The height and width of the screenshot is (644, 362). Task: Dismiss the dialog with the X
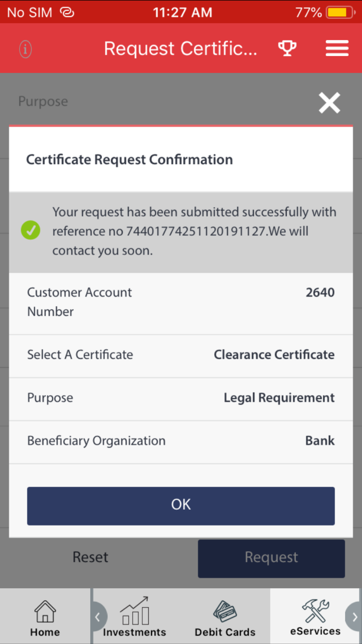[329, 103]
